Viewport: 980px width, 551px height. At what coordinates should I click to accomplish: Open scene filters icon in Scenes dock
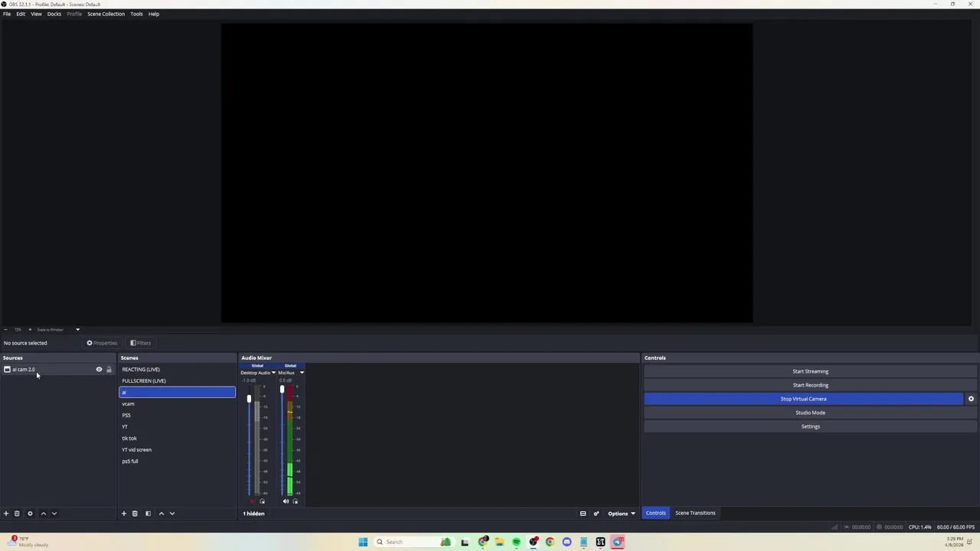coord(148,514)
